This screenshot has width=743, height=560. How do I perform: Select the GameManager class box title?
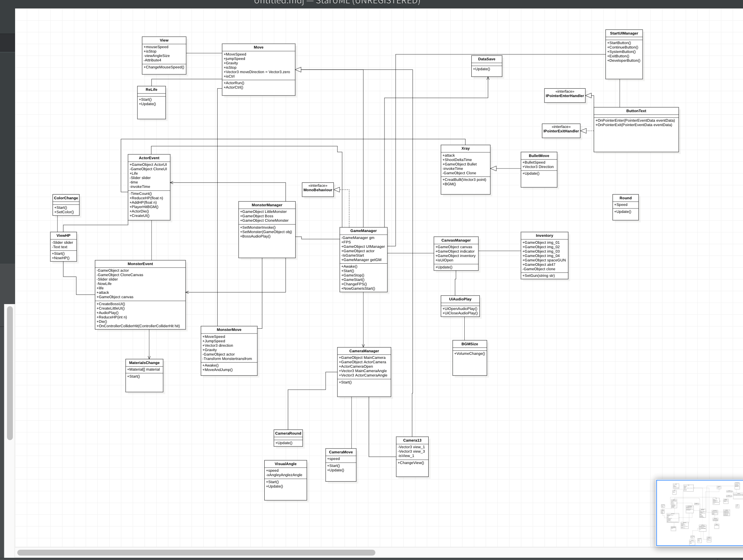pos(363,231)
